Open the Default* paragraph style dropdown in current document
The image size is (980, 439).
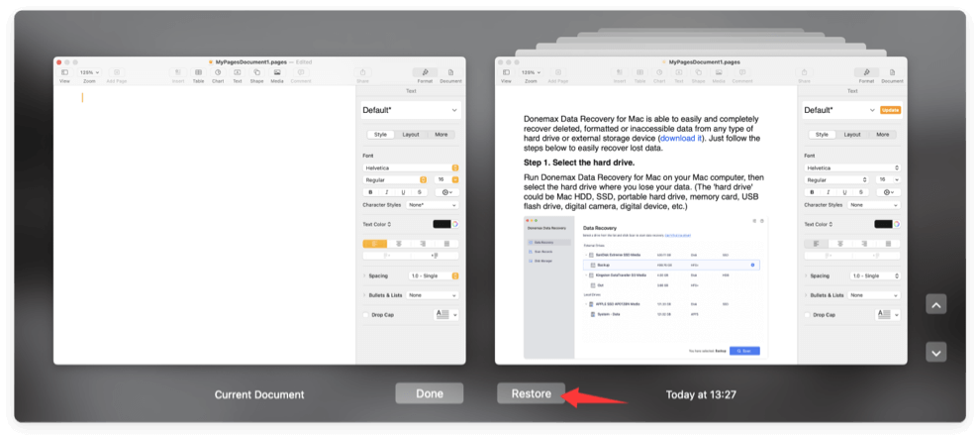tap(410, 110)
